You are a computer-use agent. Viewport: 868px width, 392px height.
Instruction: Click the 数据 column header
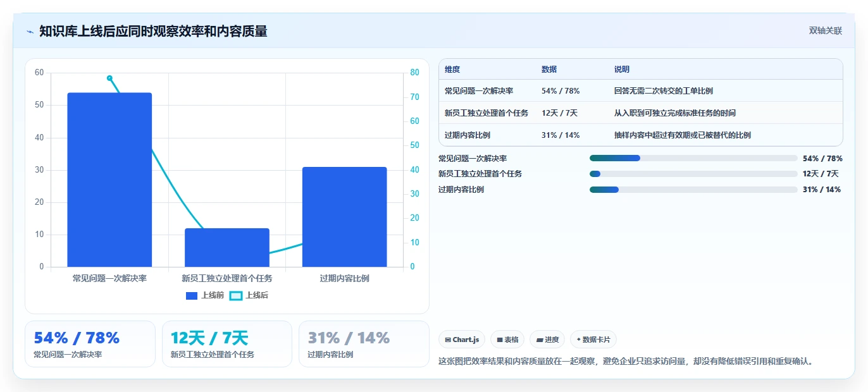tap(549, 70)
